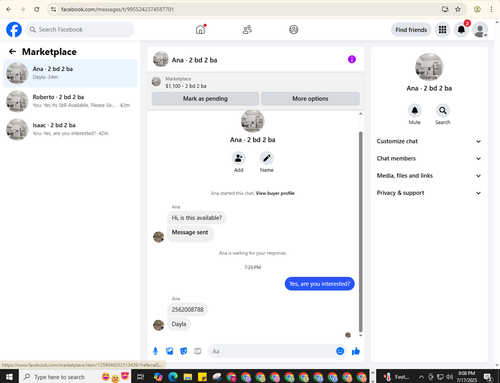Click the chat scrollbar down arrow
500x383 pixels.
coord(360,335)
